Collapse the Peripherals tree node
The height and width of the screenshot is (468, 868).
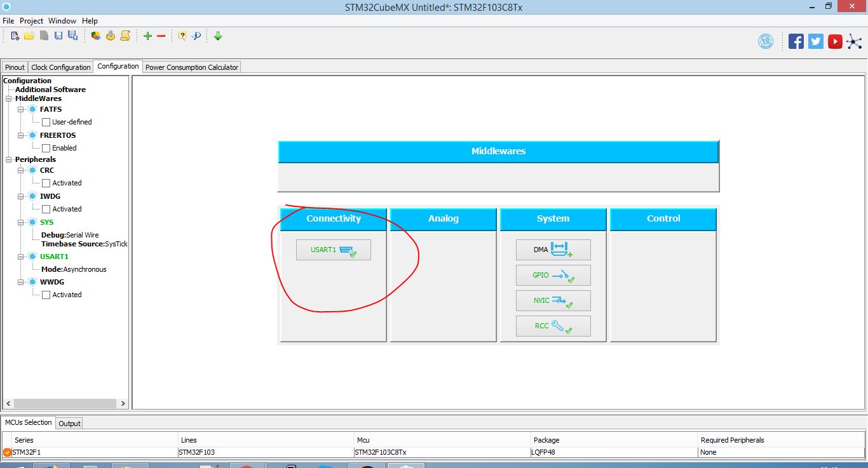coord(9,159)
